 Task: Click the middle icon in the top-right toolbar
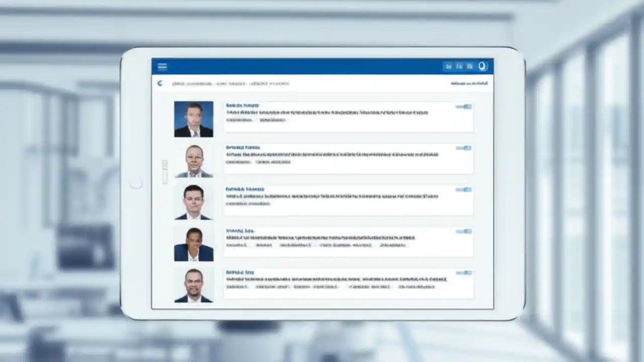click(459, 66)
